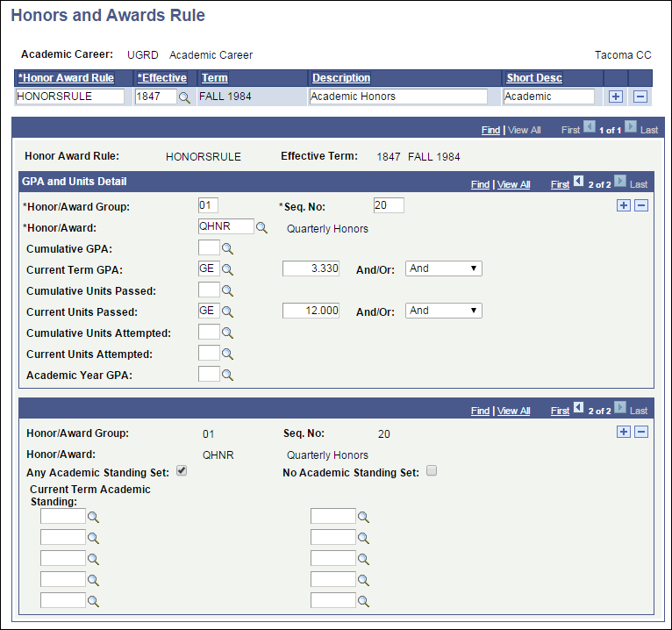Edit the HONORSRULE input field

click(70, 97)
